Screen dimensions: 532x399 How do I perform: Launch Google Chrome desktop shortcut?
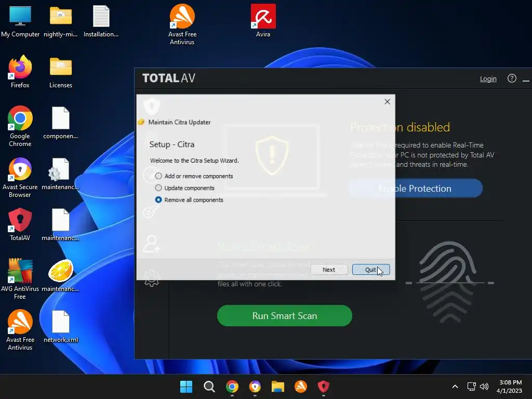pos(20,126)
